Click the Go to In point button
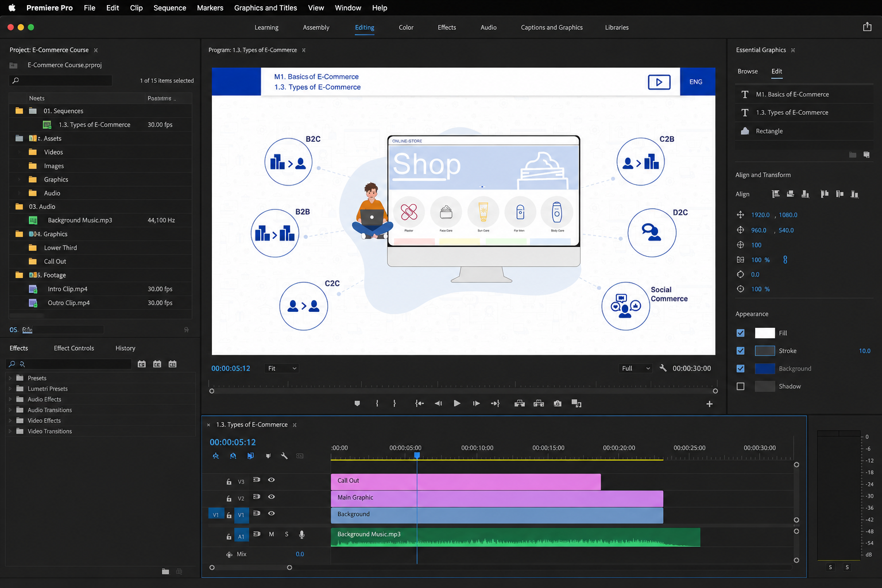Viewport: 882px width, 588px height. (x=420, y=404)
